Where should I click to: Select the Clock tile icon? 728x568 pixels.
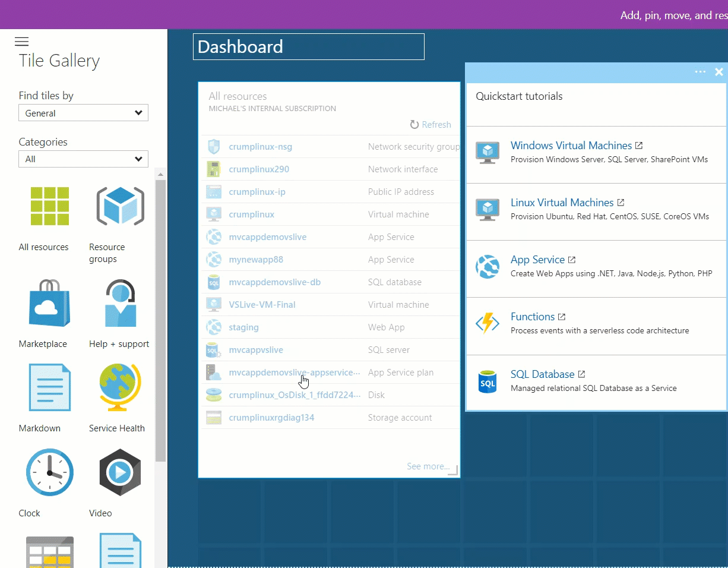(x=50, y=472)
